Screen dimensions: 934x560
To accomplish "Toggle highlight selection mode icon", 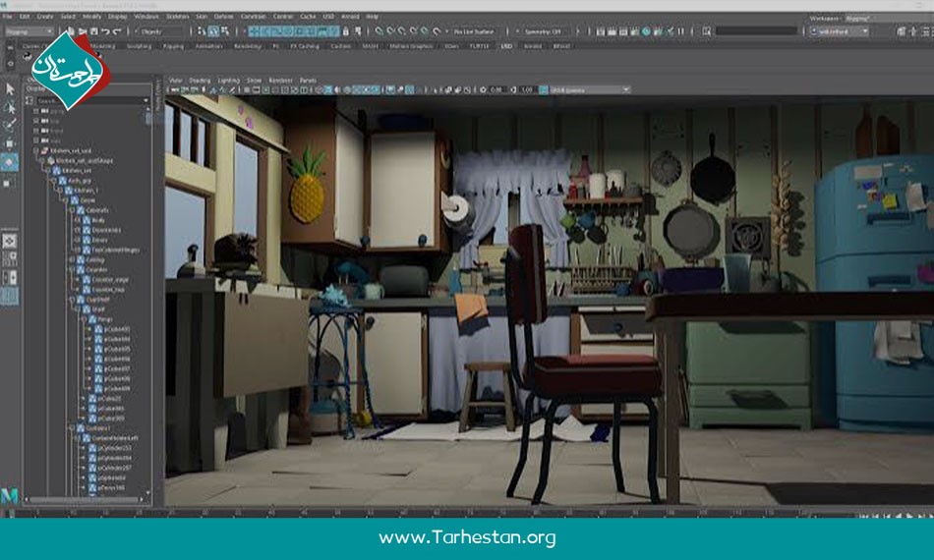I will 357,30.
